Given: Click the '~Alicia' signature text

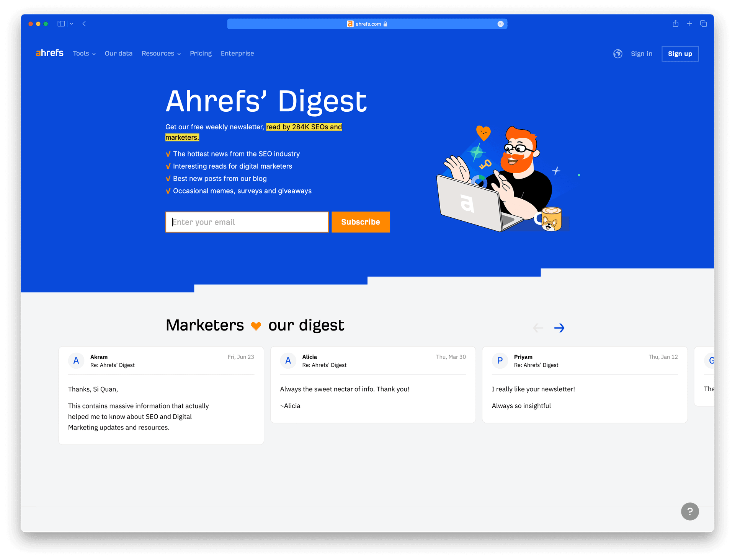Looking at the screenshot, I should [x=290, y=406].
